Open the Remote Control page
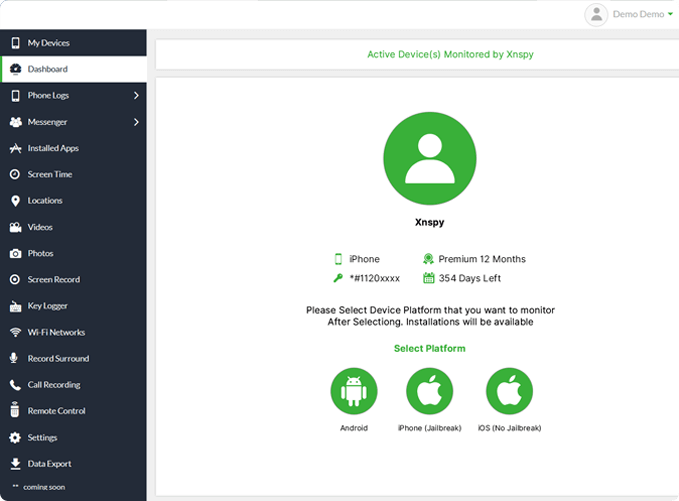 click(56, 411)
